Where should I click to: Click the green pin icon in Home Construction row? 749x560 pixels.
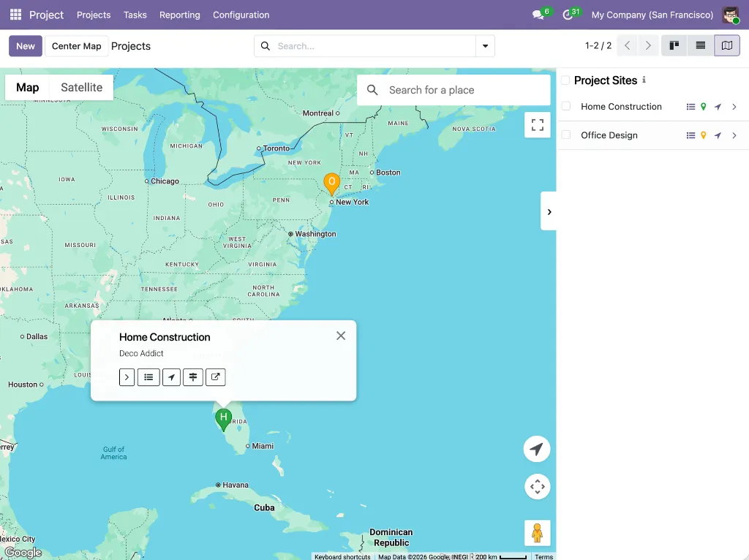[703, 107]
